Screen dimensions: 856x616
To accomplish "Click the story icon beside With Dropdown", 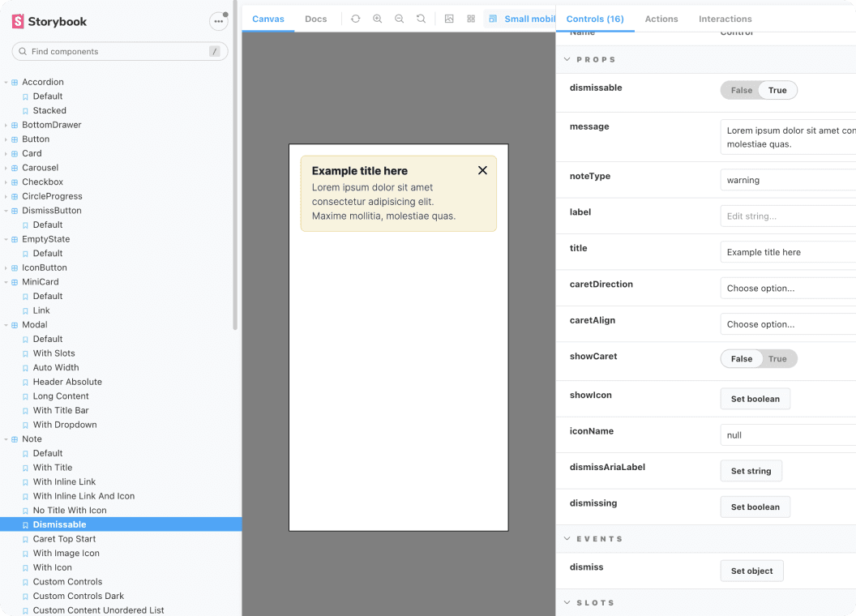I will 25,425.
